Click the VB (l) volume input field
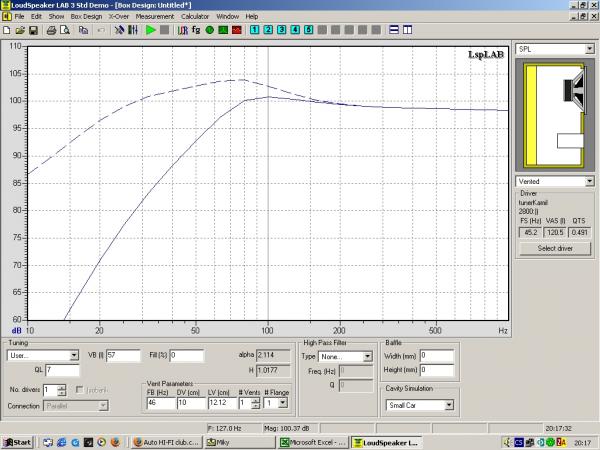Viewport: 600px width, 450px height. [122, 355]
